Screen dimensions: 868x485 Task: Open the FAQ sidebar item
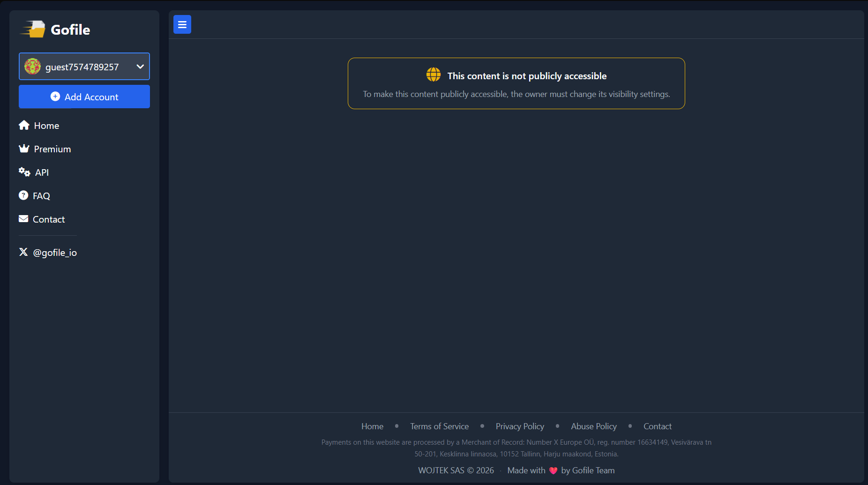pos(41,196)
